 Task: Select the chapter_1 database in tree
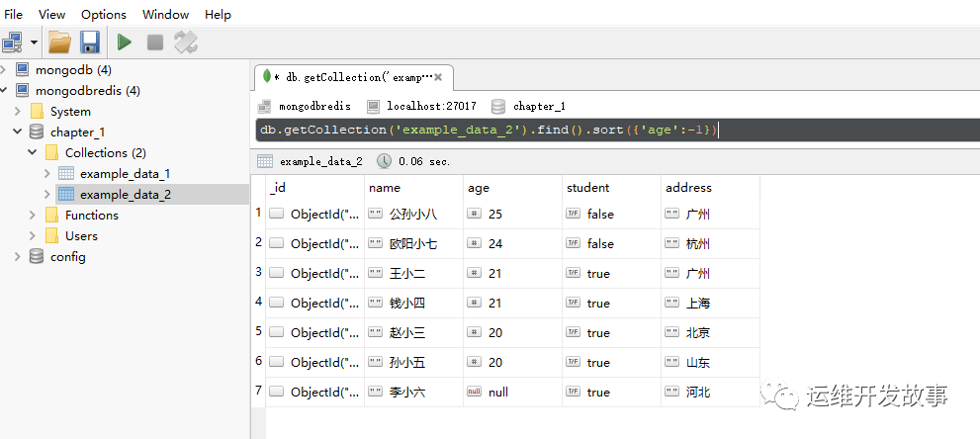[x=77, y=132]
